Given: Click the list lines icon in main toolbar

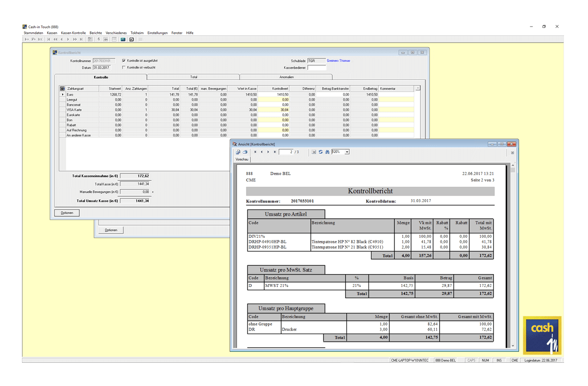Looking at the screenshot, I should [x=140, y=39].
